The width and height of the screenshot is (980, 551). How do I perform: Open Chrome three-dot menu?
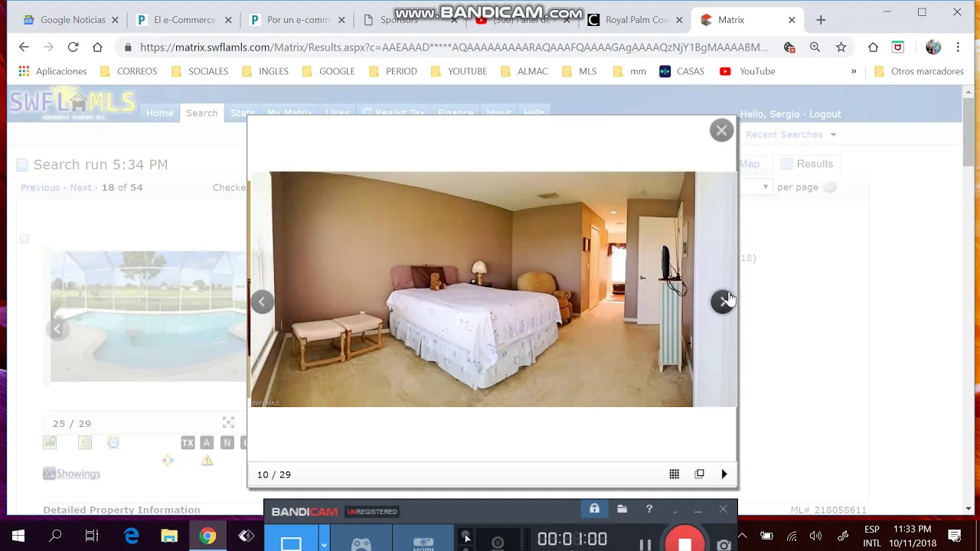[x=958, y=47]
